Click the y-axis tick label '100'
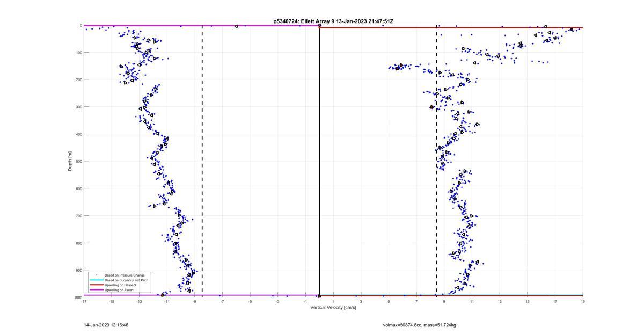 coord(79,53)
